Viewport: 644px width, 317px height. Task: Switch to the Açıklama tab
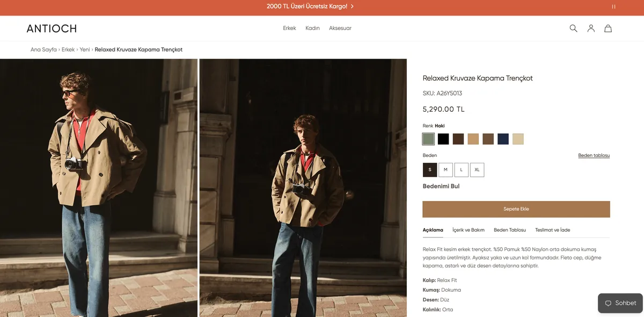pyautogui.click(x=433, y=230)
